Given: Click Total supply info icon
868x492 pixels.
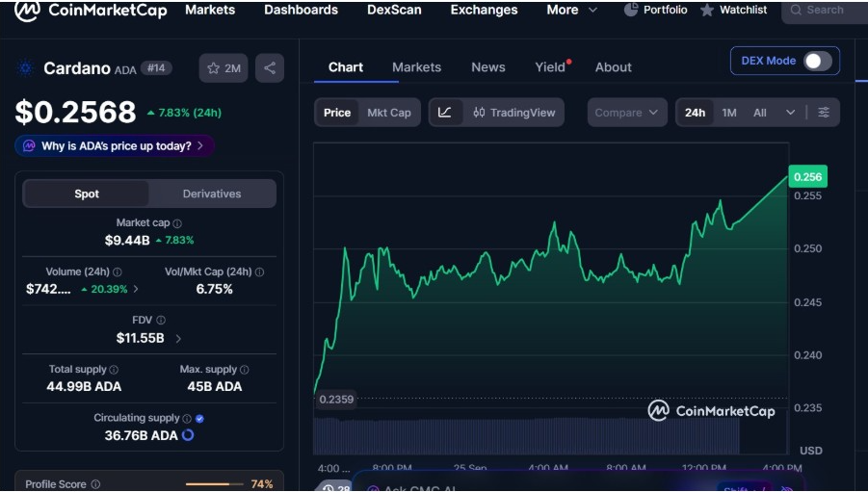Looking at the screenshot, I should pos(114,370).
